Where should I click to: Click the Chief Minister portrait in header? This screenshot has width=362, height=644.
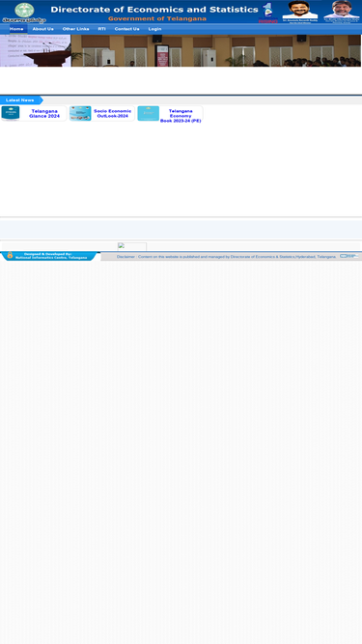tap(300, 12)
